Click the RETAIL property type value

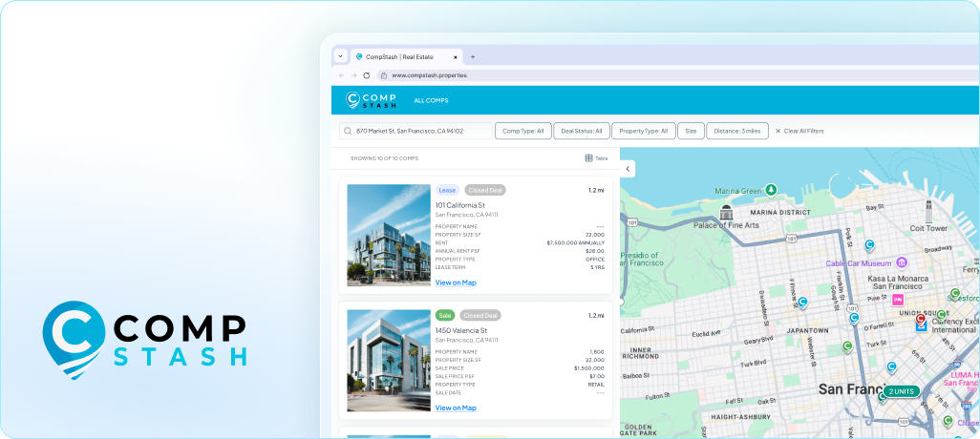point(596,385)
